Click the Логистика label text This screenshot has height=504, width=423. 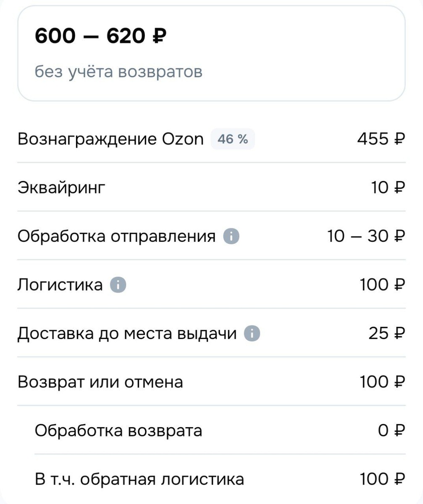60,285
